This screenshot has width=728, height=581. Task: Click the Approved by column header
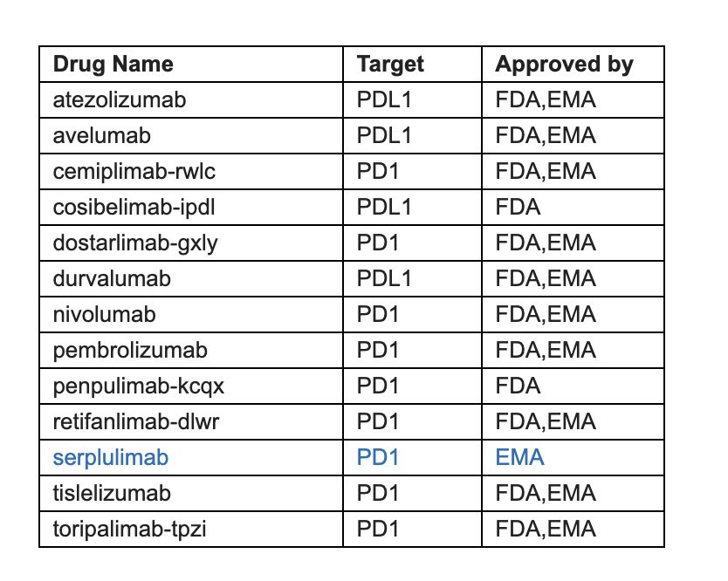[564, 64]
